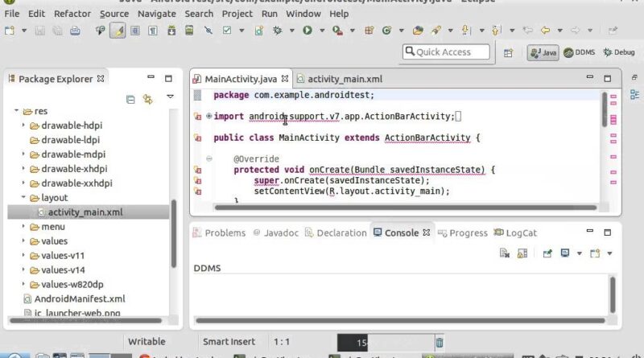The height and width of the screenshot is (358, 644).
Task: Open Package Explorer view menu triangle
Action: (170, 97)
